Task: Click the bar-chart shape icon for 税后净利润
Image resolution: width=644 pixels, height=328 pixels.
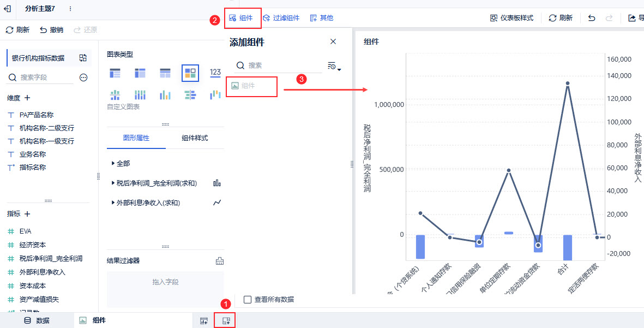Action: click(x=217, y=183)
